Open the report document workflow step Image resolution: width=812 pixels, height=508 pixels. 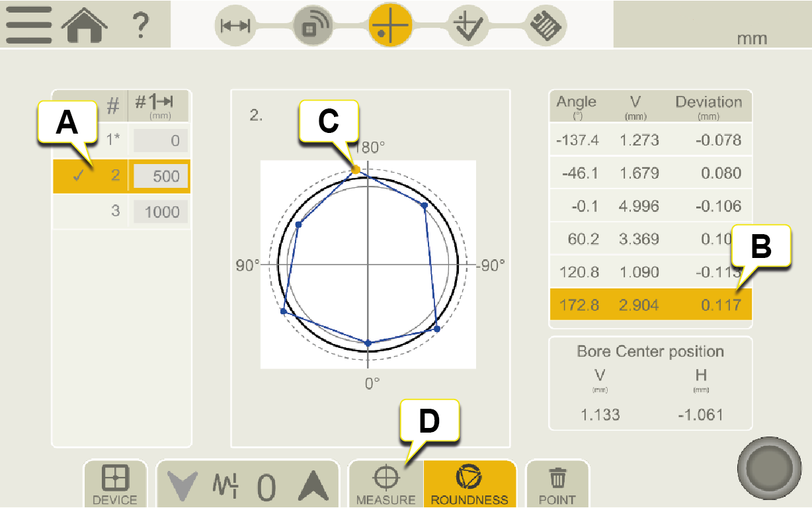(547, 26)
